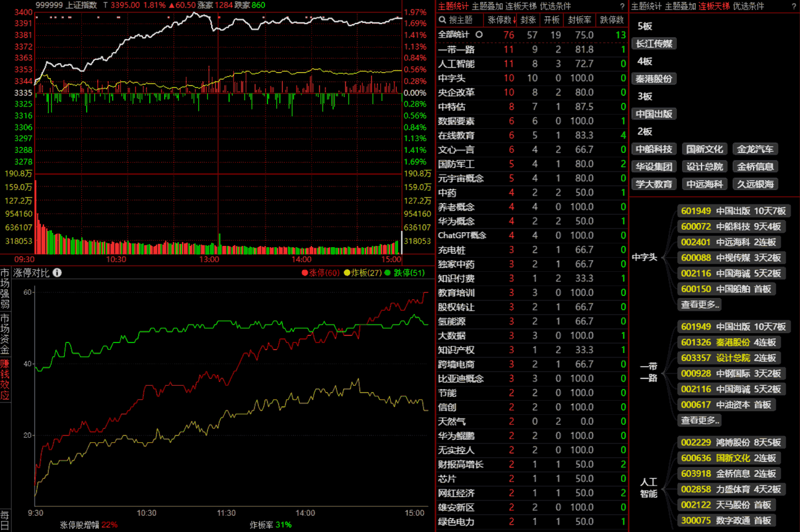Click the 金龙汽车 stock button
800x532 pixels.
(755, 149)
